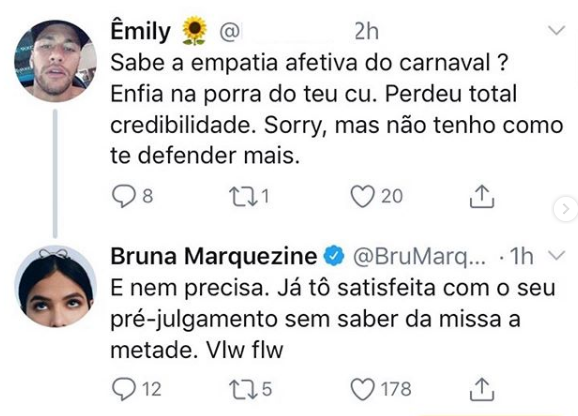Image resolution: width=578 pixels, height=416 pixels.
Task: Expand options chevron on Bruna's tweet
Action: tap(557, 255)
